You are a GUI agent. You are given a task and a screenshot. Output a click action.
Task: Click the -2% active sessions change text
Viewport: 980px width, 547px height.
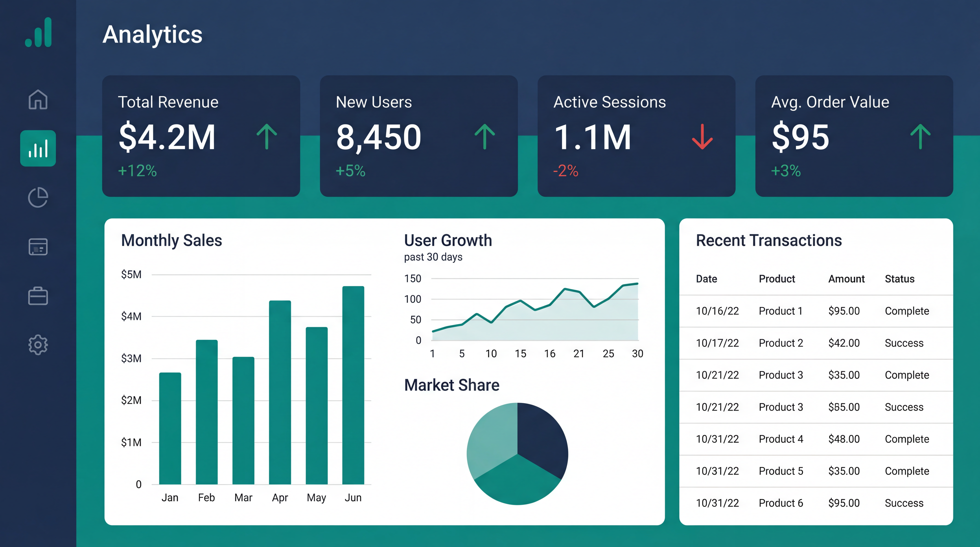coord(566,171)
